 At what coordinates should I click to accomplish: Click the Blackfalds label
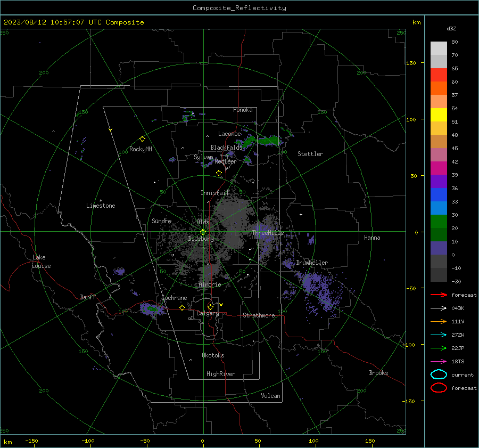tap(226, 148)
